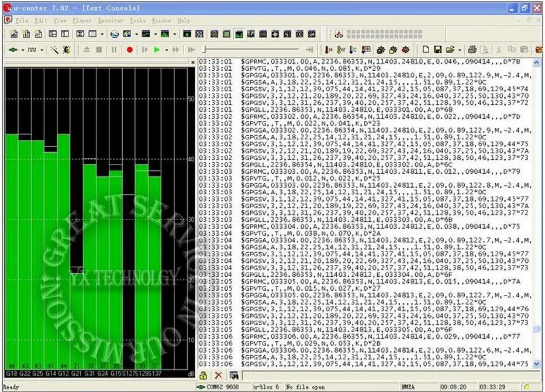This screenshot has height=392, width=545.
Task: Open the File menu
Action: click(x=22, y=20)
